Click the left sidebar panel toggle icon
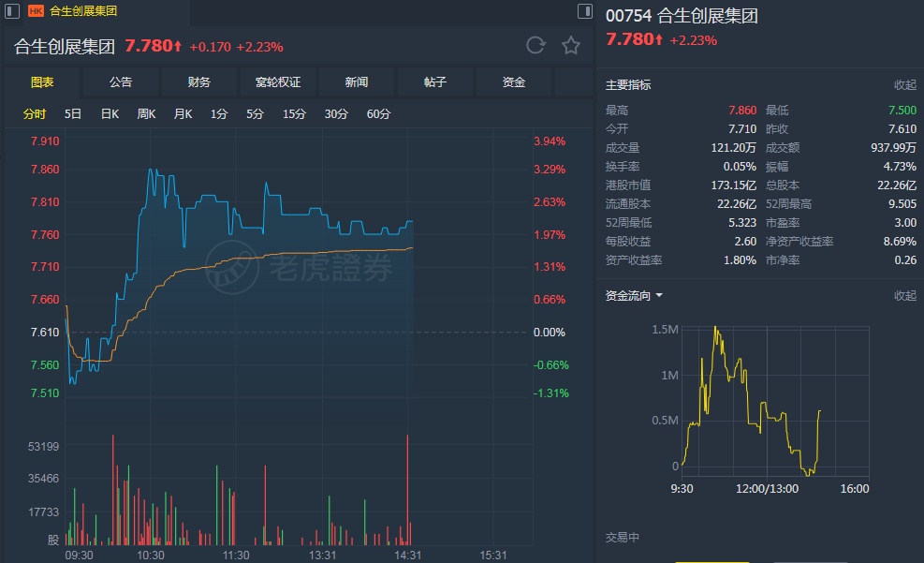Image resolution: width=924 pixels, height=563 pixels. click(12, 11)
